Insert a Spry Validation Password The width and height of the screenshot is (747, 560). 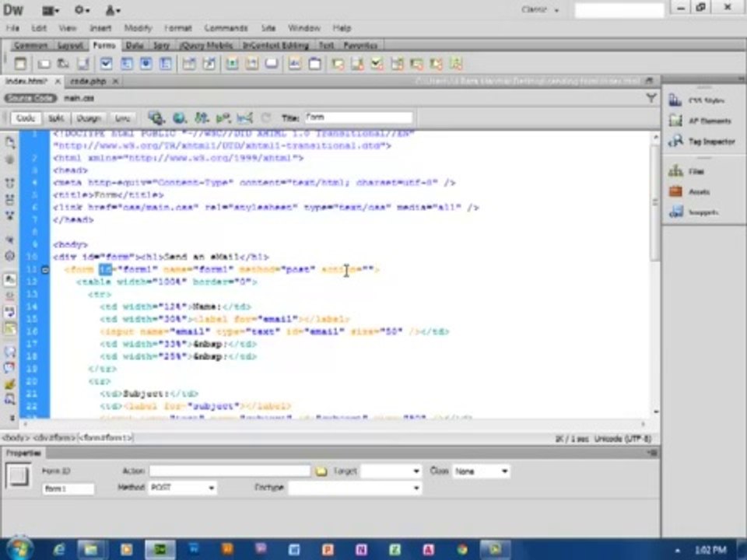416,63
